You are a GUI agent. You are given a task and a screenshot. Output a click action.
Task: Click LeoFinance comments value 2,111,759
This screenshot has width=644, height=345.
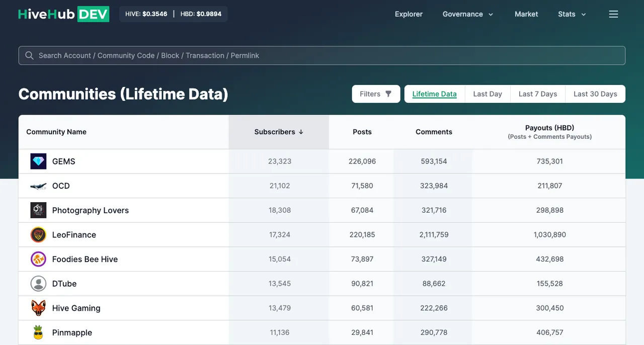tap(434, 235)
